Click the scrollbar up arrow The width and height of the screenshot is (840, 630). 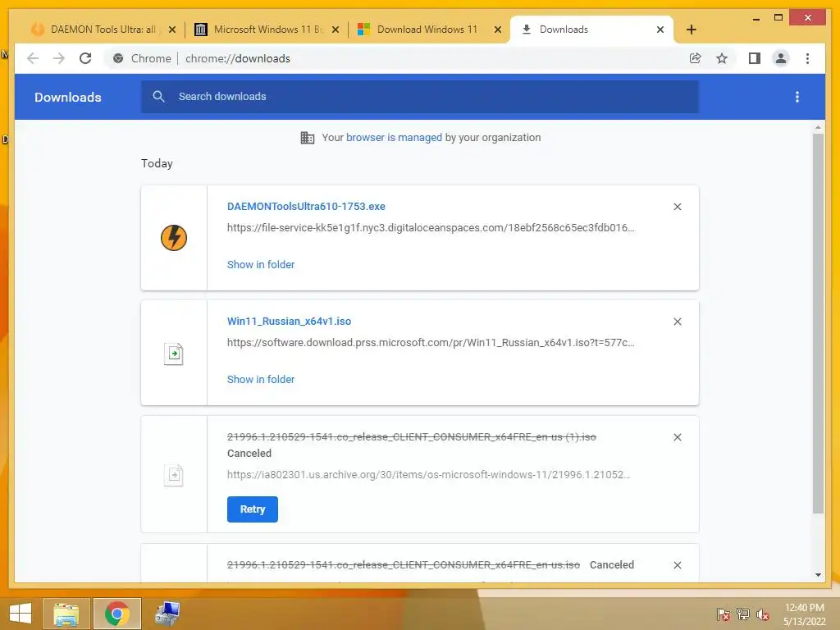[818, 127]
